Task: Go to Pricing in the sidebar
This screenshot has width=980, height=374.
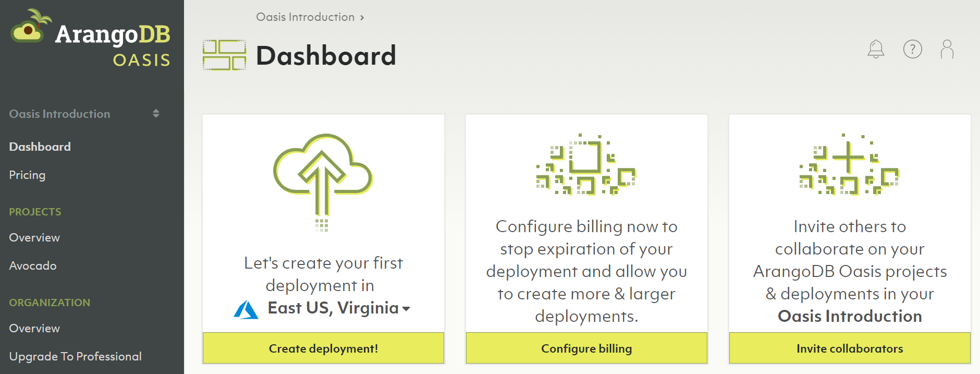Action: [27, 175]
